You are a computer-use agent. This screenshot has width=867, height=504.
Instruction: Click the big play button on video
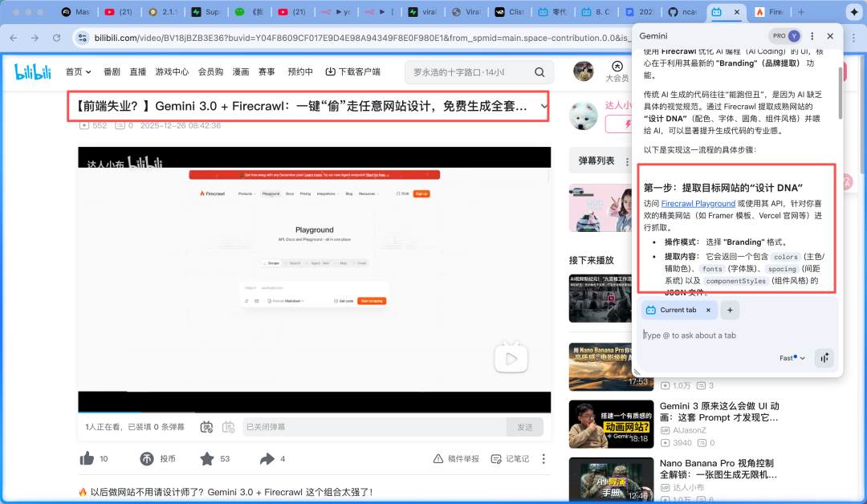[x=511, y=359]
